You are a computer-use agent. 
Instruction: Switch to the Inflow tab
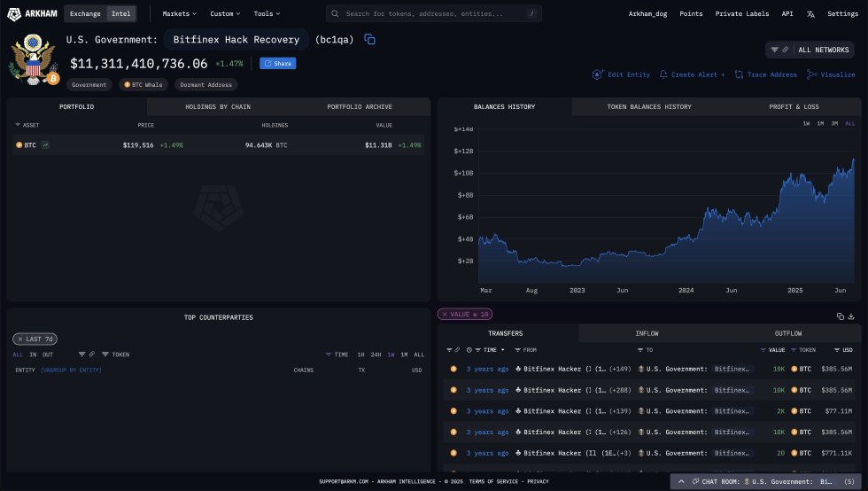tap(647, 333)
